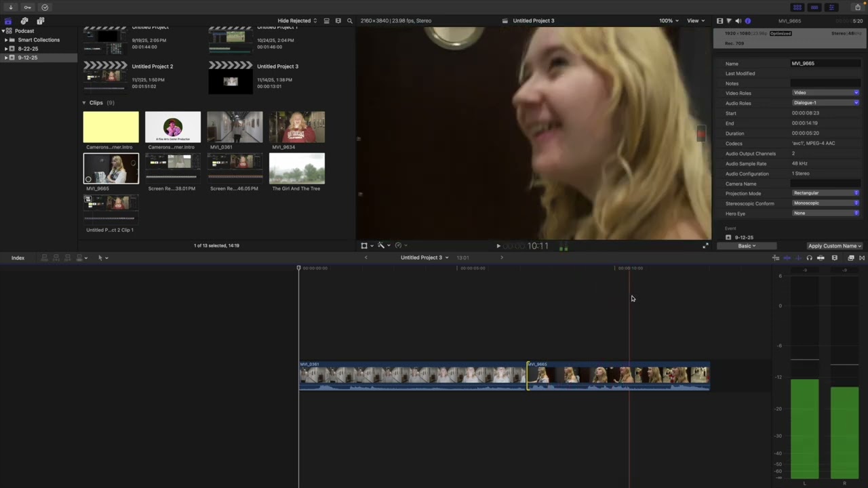Screen dimensions: 868x488
Task: Open Video Roles dropdown in inspector
Action: (x=825, y=93)
